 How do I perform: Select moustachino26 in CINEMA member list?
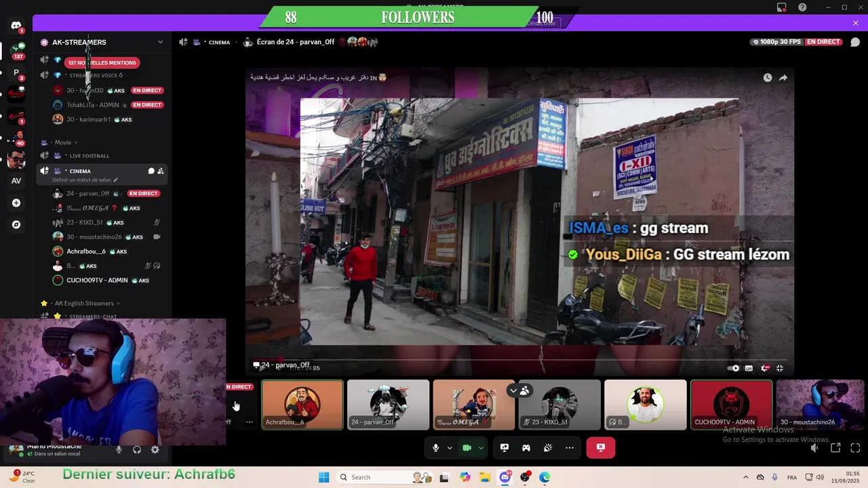point(108,237)
